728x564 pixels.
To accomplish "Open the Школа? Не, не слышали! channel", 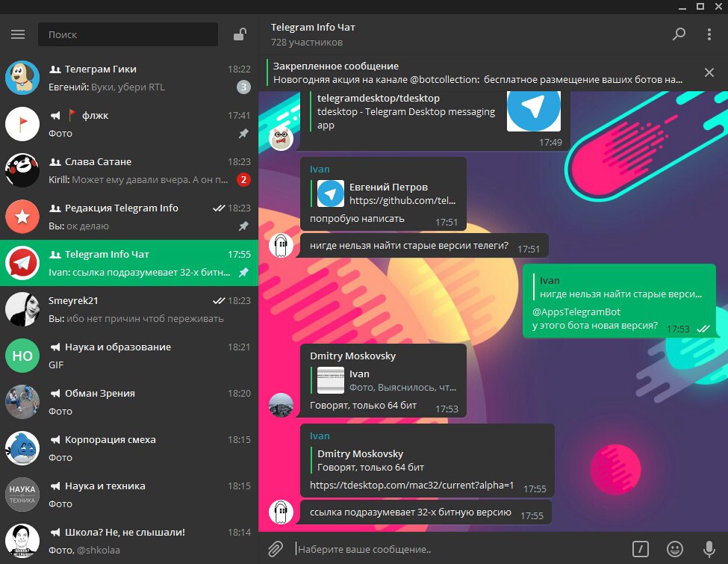I will coord(129,541).
